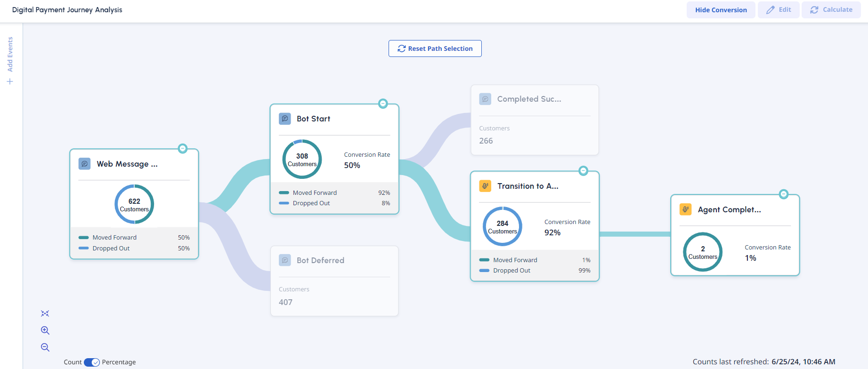The image size is (868, 369).
Task: Click the Agent Complete node voice icon
Action: pyautogui.click(x=686, y=209)
